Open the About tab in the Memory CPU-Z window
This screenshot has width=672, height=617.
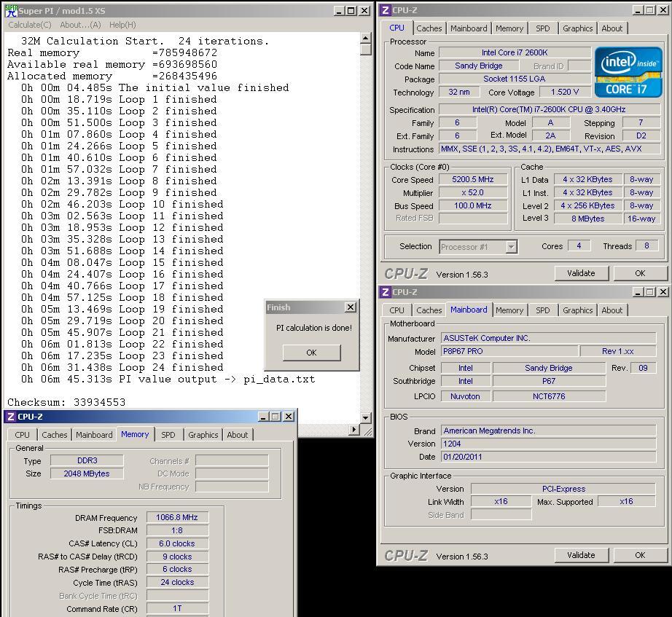pyautogui.click(x=238, y=435)
